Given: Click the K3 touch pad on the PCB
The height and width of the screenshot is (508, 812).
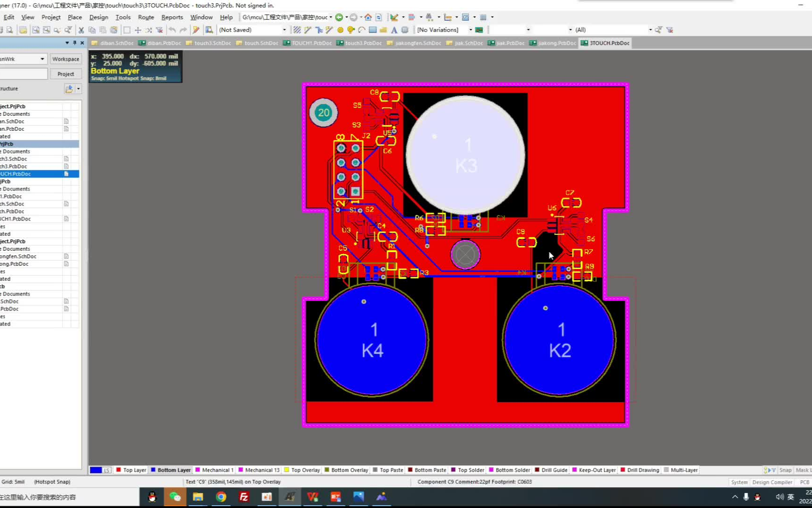Looking at the screenshot, I should 465,155.
